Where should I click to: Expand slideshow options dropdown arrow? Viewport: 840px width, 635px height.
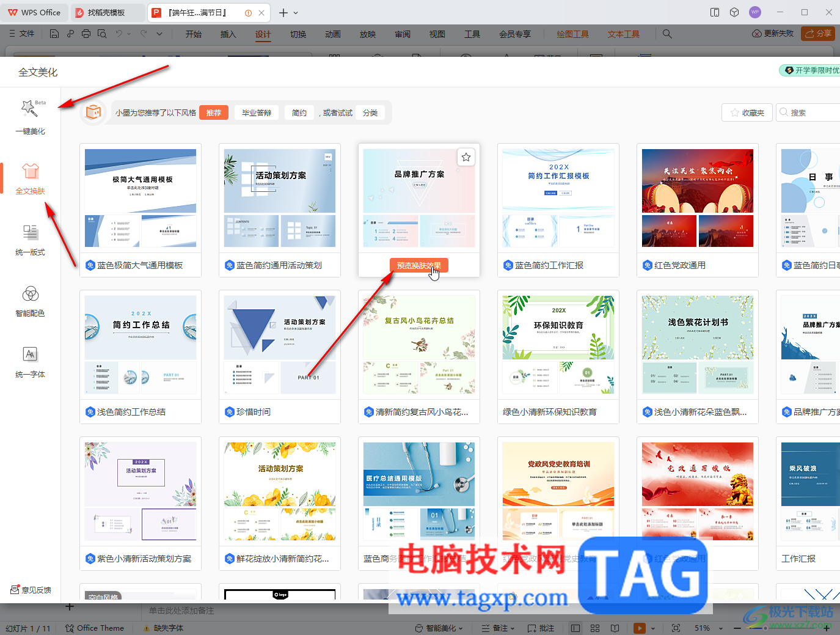coord(653,628)
